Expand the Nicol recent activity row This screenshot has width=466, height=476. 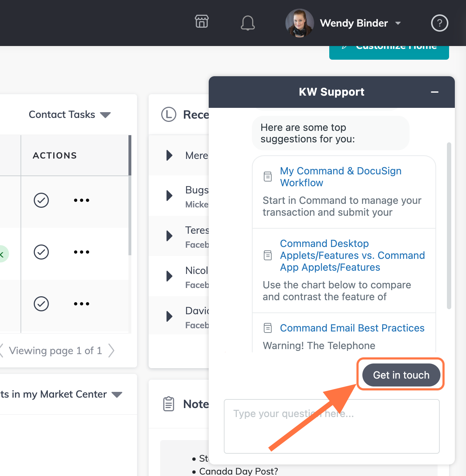pyautogui.click(x=169, y=276)
